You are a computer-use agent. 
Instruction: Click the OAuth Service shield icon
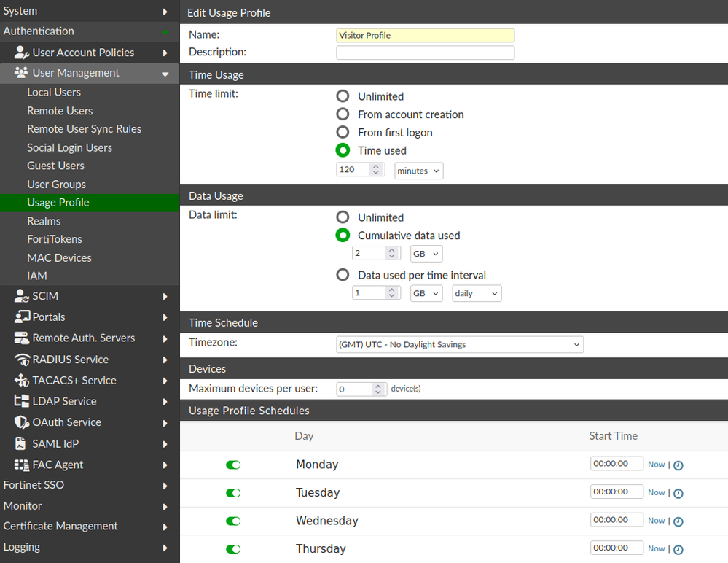(22, 422)
